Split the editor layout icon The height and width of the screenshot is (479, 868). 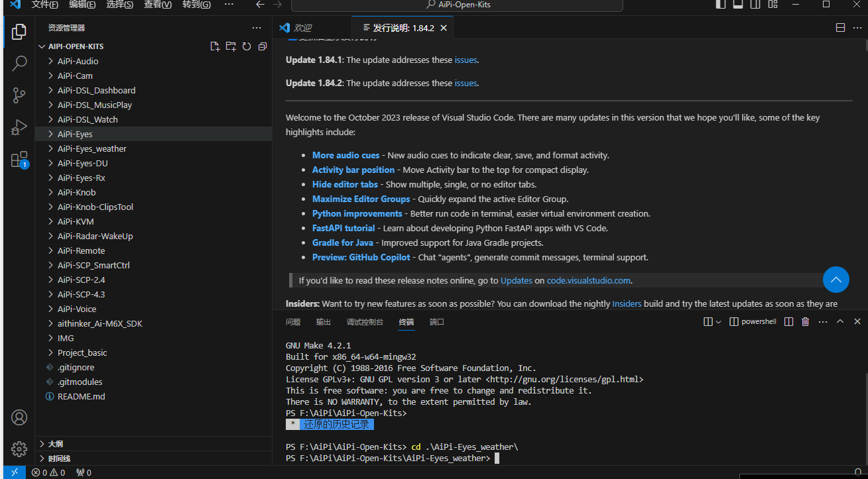pos(840,28)
